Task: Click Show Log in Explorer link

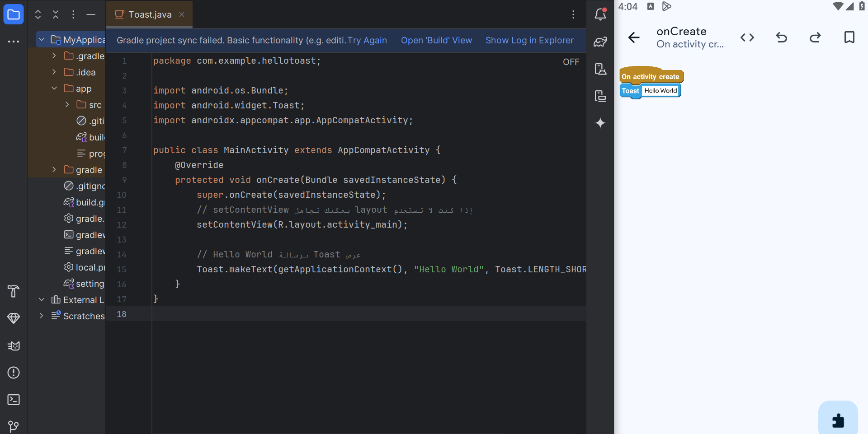Action: point(529,40)
